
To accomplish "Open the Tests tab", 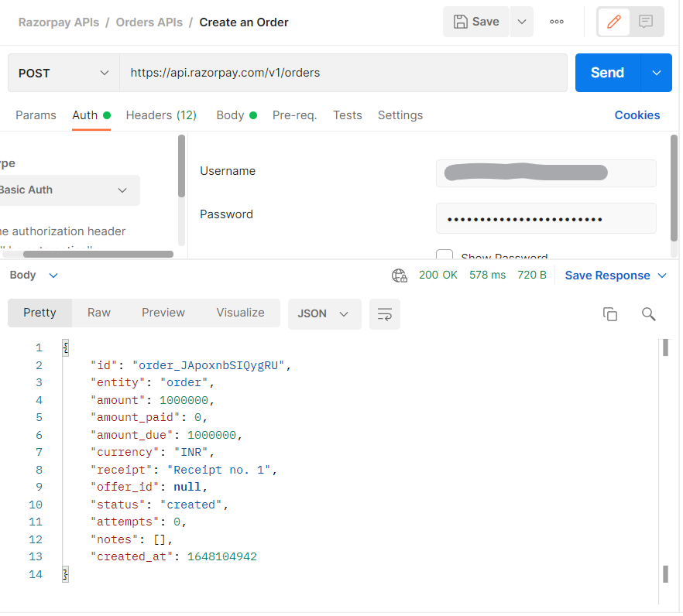I will [348, 115].
